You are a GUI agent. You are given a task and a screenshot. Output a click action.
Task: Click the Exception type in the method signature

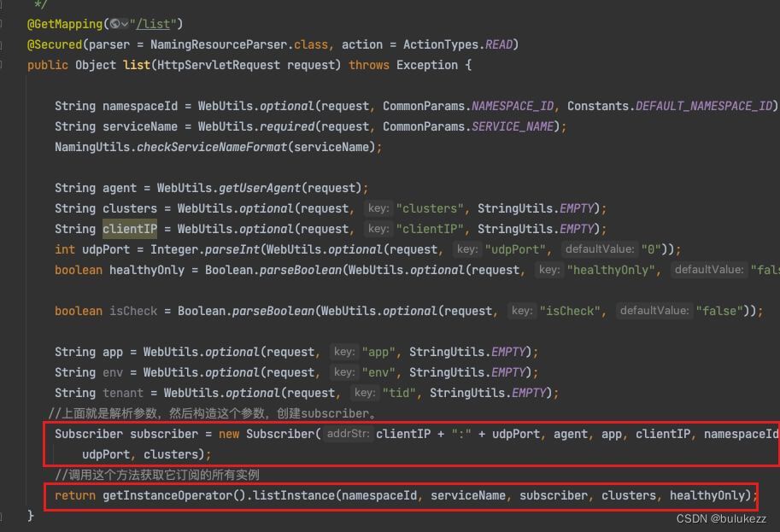tap(427, 65)
